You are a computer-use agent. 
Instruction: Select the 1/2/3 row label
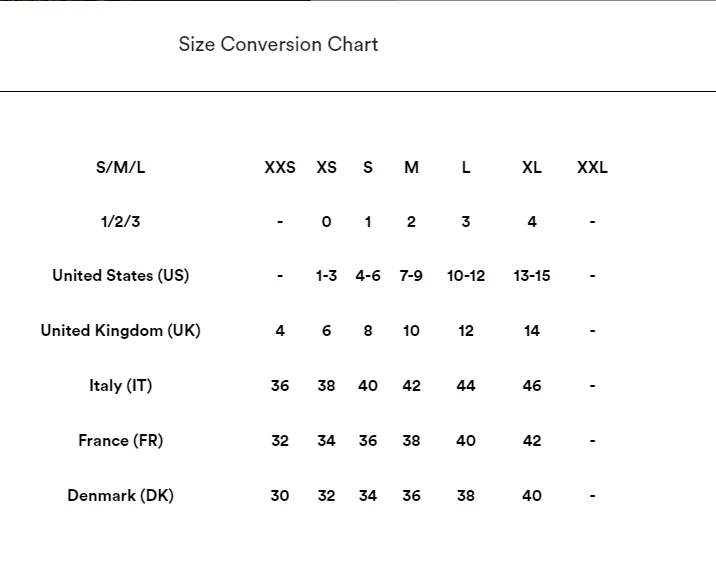121,222
